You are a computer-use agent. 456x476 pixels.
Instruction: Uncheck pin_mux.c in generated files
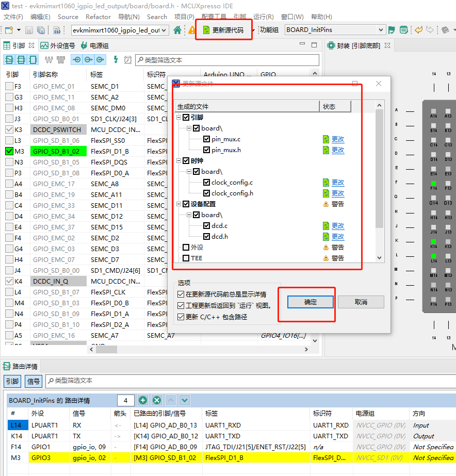[x=206, y=139]
